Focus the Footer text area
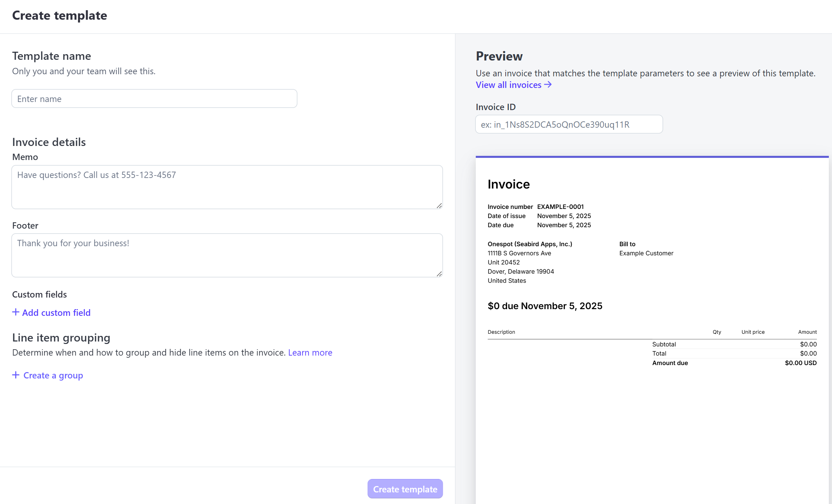Viewport: 832px width, 504px height. tap(227, 255)
